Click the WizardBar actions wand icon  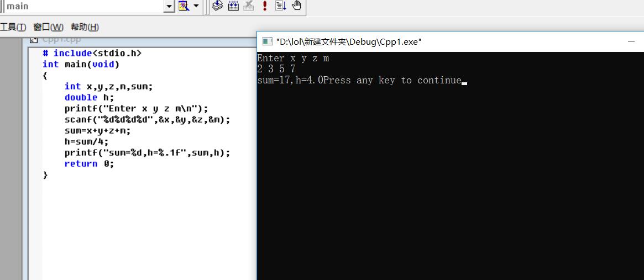[183, 6]
